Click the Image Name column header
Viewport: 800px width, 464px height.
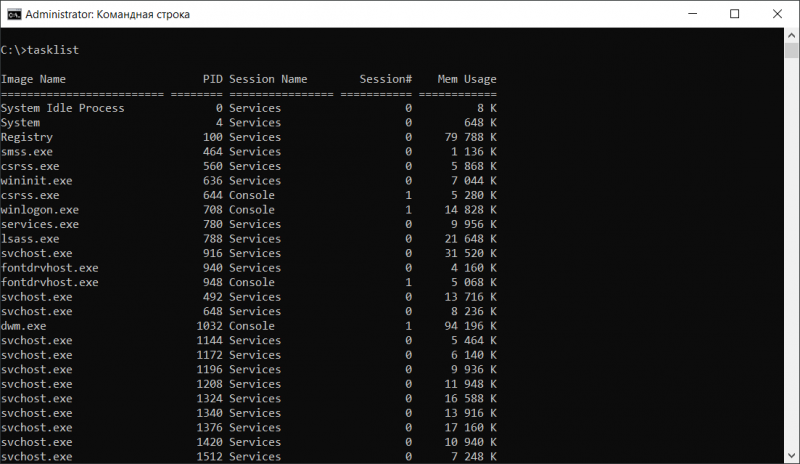click(x=33, y=79)
